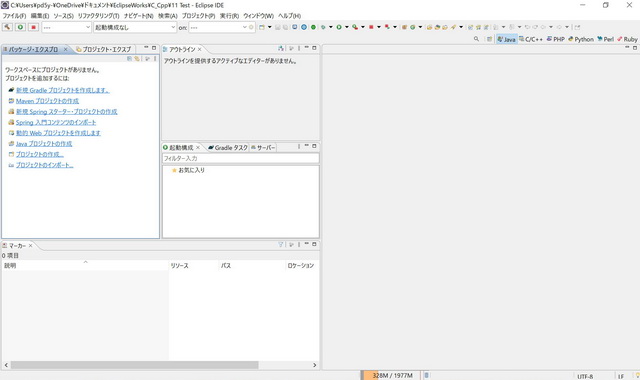Open the 編集(E) menu
This screenshot has height=380, width=640.
click(x=40, y=16)
